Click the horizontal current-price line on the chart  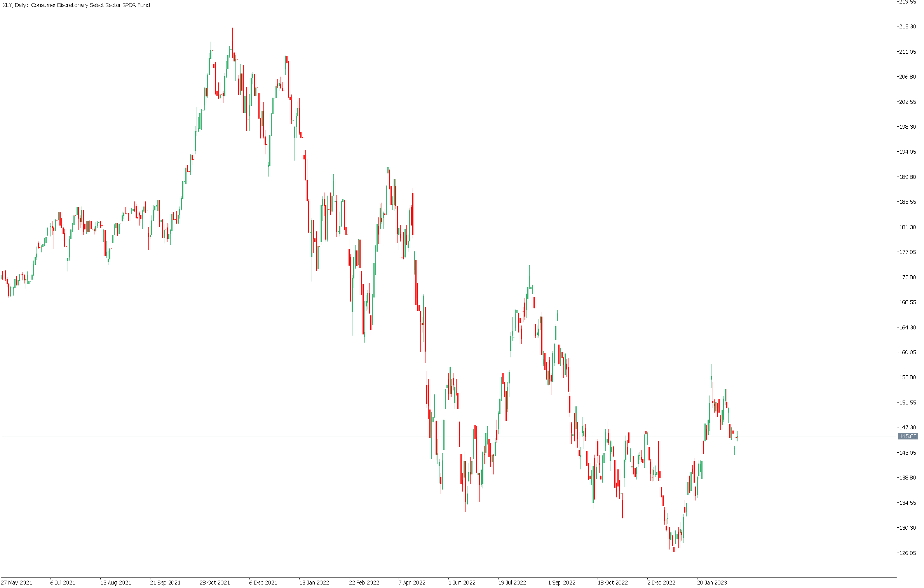[449, 436]
